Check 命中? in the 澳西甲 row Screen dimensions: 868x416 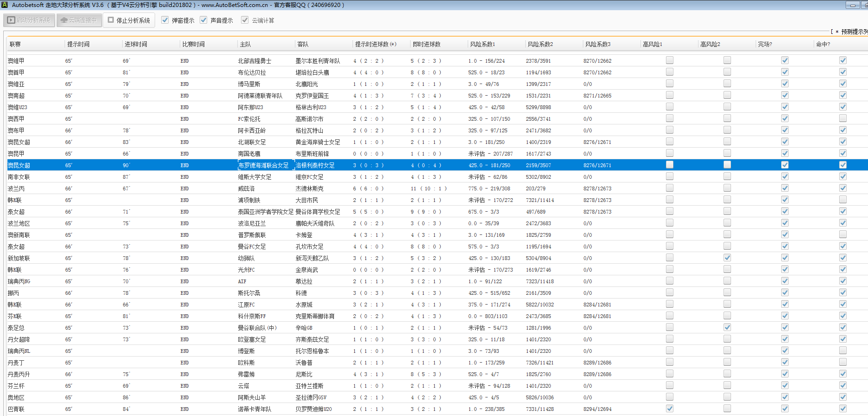(x=842, y=118)
